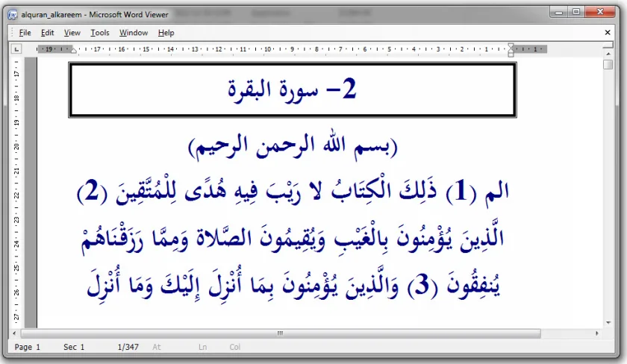Click the surah title heading box
The height and width of the screenshot is (364, 627).
coord(293,90)
